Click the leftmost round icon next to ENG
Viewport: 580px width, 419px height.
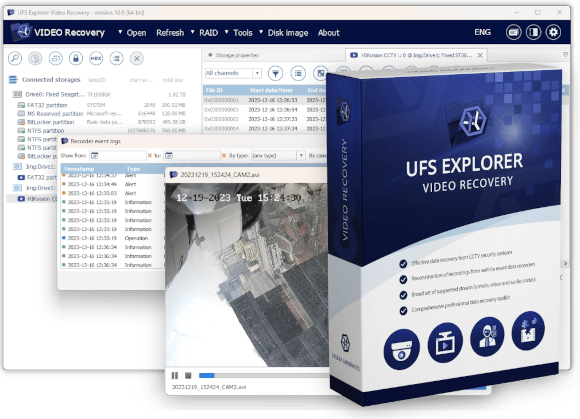click(x=513, y=32)
